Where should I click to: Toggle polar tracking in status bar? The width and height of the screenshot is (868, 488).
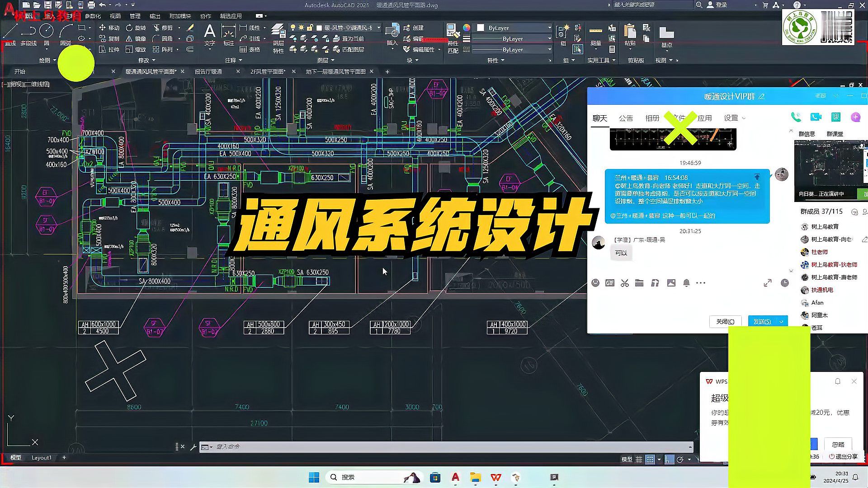(680, 459)
